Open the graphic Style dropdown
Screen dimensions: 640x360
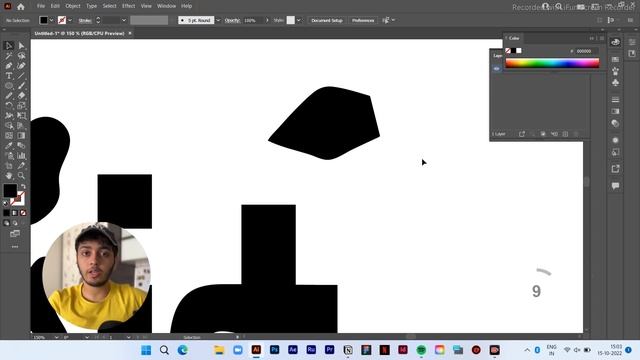(x=299, y=20)
